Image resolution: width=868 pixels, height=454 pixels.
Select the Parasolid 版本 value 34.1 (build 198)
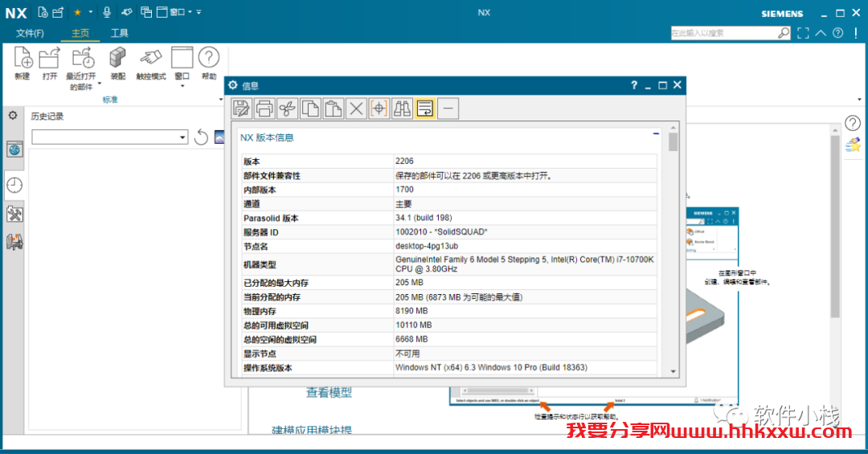click(424, 218)
